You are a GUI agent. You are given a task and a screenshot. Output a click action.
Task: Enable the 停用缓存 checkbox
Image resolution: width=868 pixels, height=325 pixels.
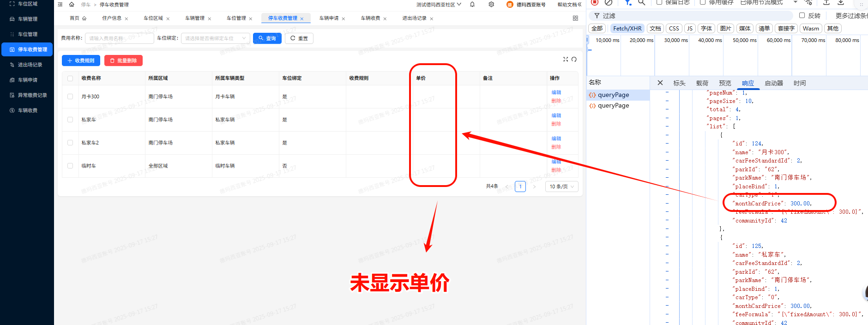tap(703, 2)
